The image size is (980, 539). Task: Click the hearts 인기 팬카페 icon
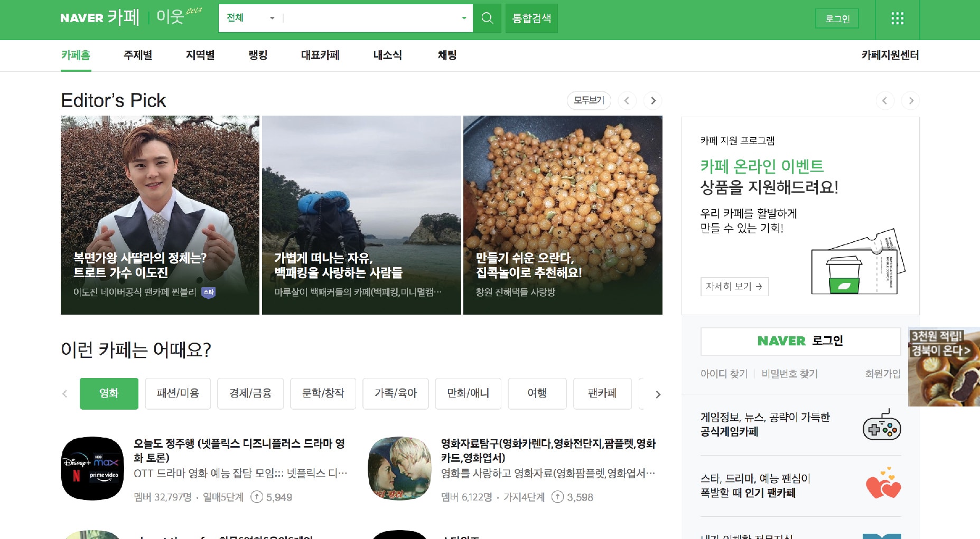(883, 484)
